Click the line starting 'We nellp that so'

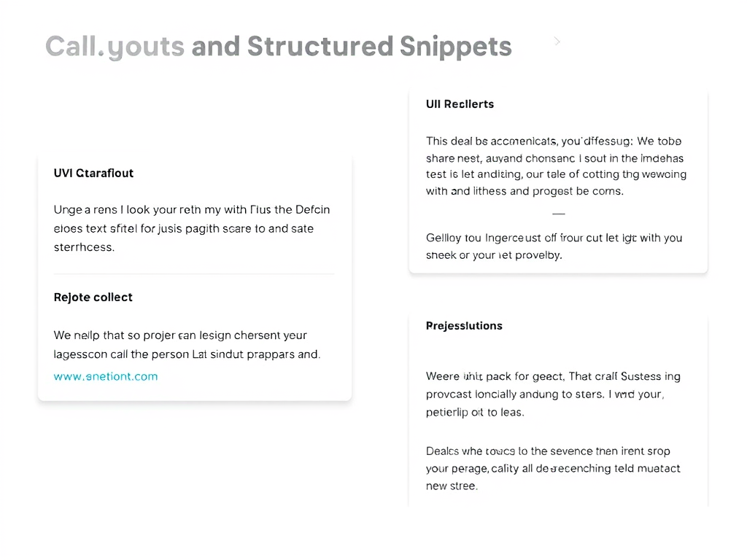click(180, 335)
